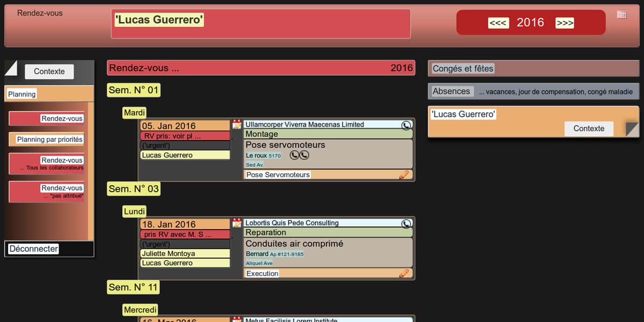Click the pencil icon on Execution row
This screenshot has width=644, height=322.
click(404, 273)
